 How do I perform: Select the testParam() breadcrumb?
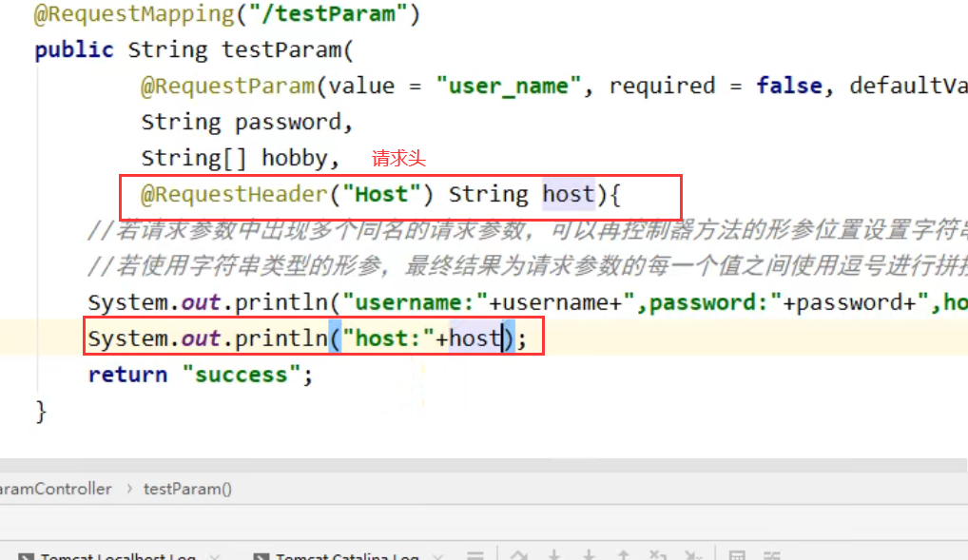tap(187, 489)
